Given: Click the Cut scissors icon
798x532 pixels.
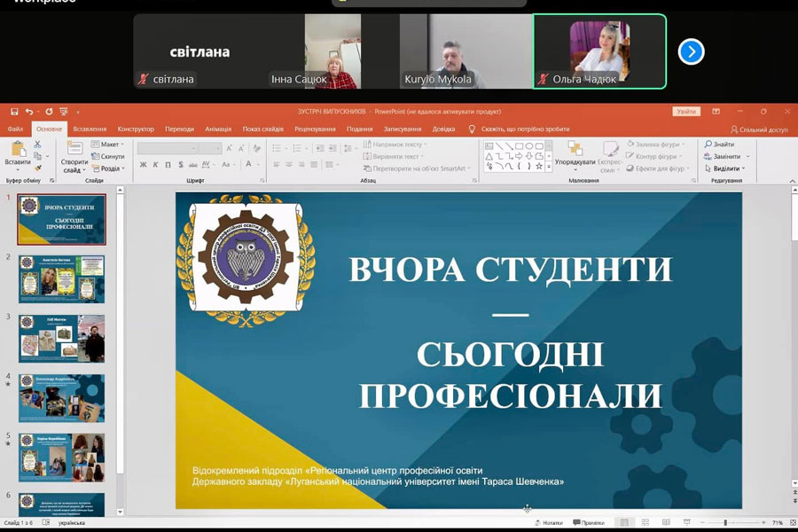Looking at the screenshot, I should 37,144.
